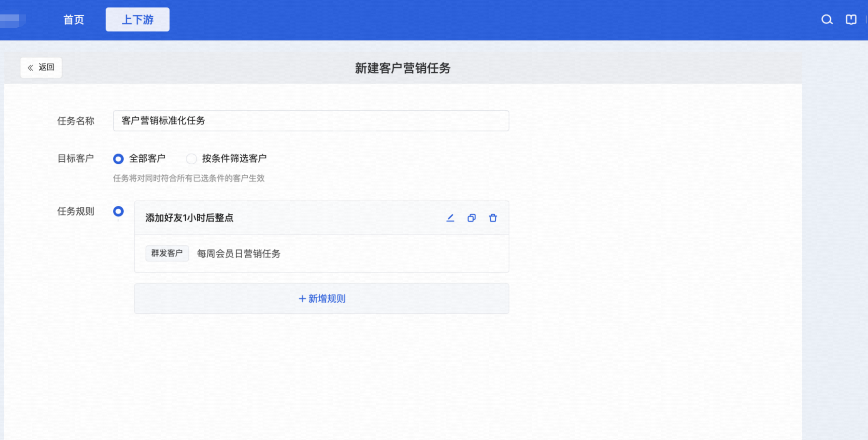Viewport: 868px width, 440px height.
Task: Select 全部客户 radio option
Action: tap(118, 158)
